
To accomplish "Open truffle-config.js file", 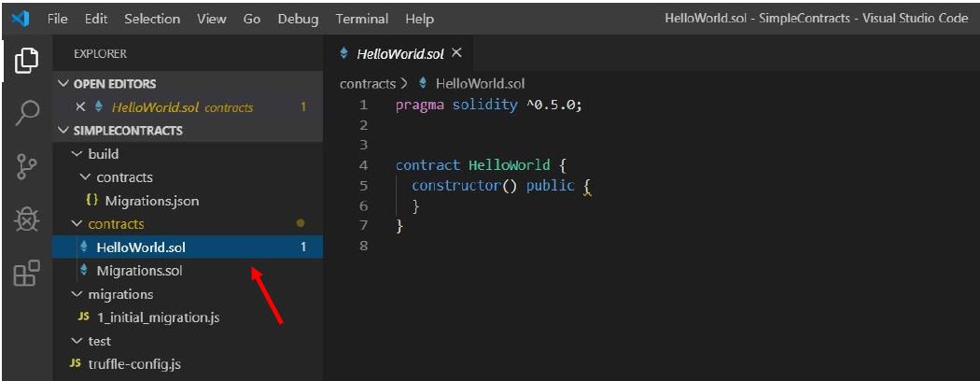I will tap(133, 364).
